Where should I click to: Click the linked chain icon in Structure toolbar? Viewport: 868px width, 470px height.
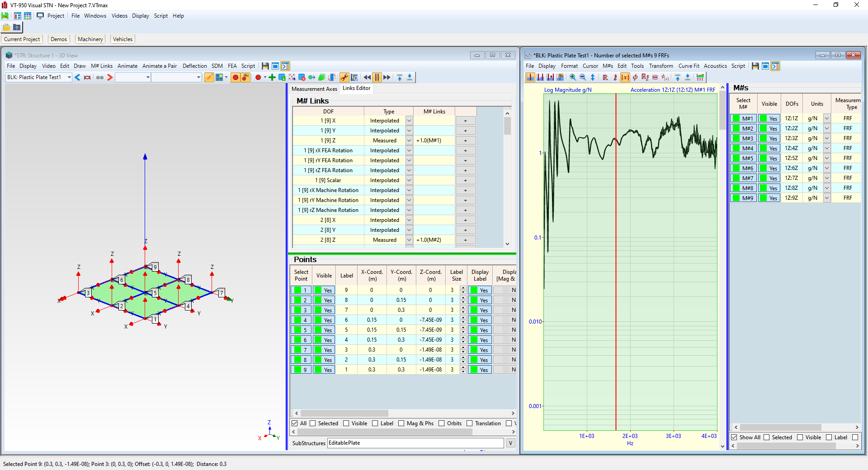point(344,77)
